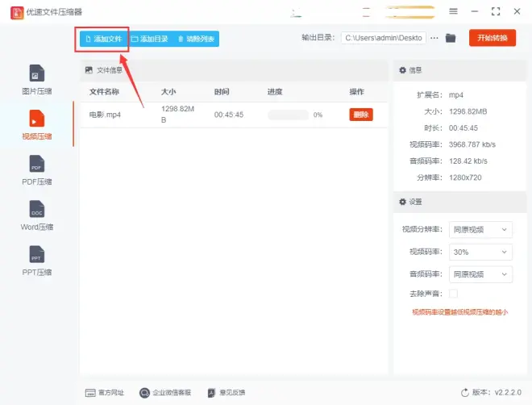532x405 pixels.
Task: Click the 清除列表 clear list button
Action: click(196, 39)
